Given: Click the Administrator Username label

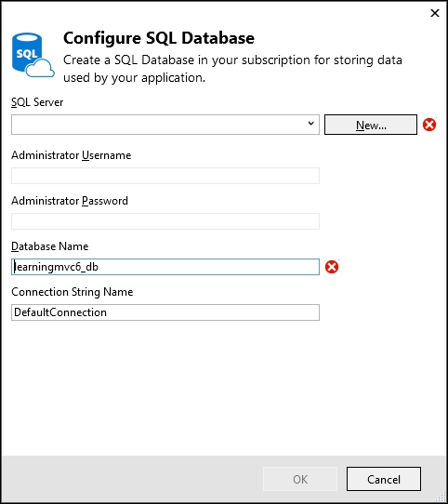Looking at the screenshot, I should click(x=71, y=155).
